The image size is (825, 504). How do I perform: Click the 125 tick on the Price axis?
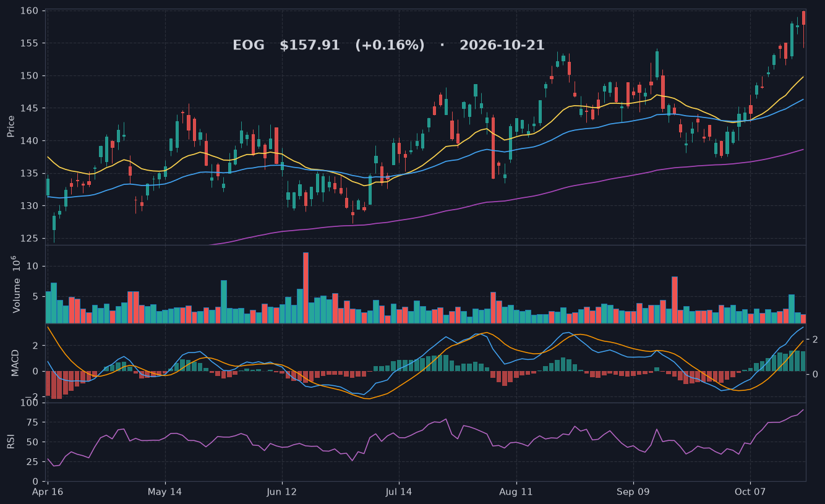(30, 239)
